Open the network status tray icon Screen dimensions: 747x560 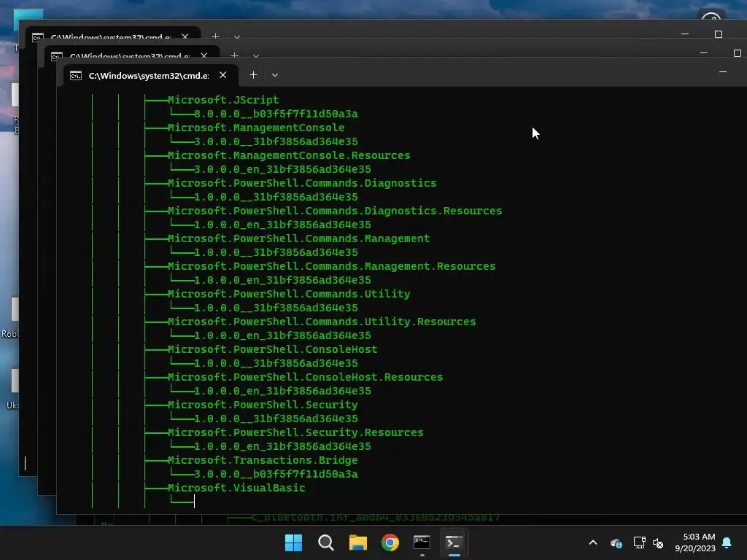coord(639,542)
